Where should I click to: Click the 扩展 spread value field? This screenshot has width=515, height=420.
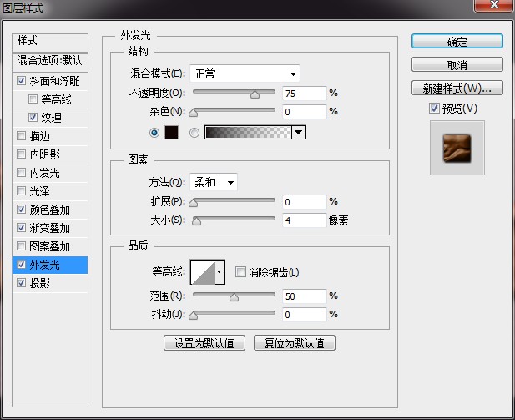[305, 202]
